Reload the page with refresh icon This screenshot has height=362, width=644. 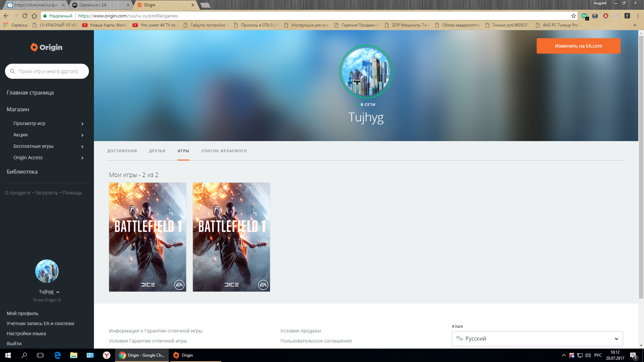25,16
